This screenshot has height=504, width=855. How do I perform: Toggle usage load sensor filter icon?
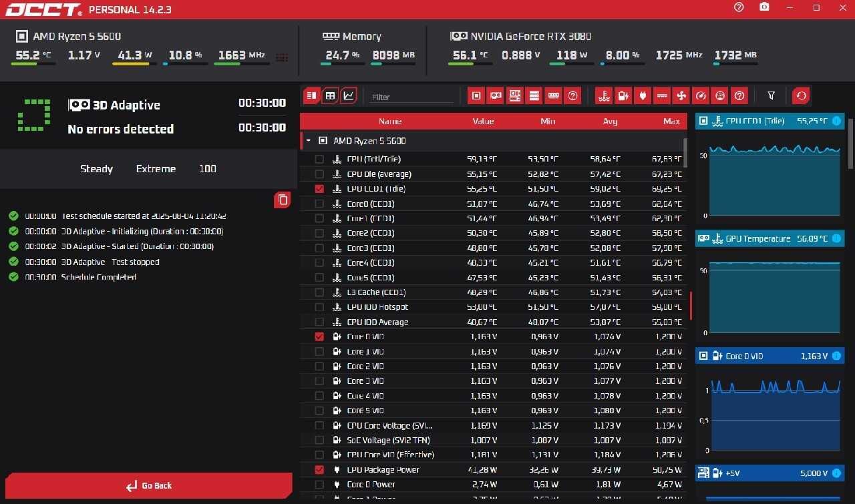coord(720,96)
